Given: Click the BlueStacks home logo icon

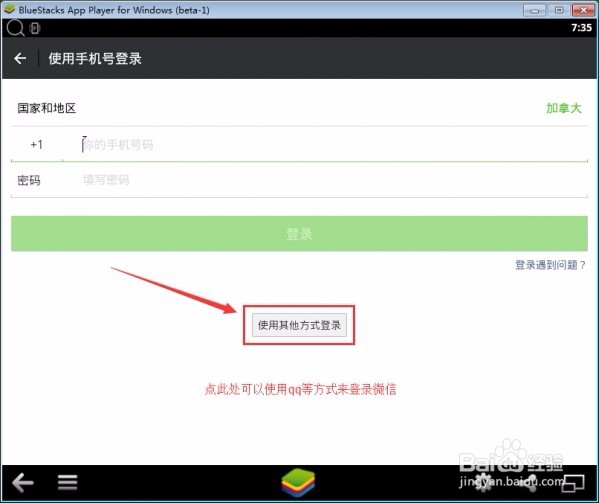Looking at the screenshot, I should [x=298, y=482].
